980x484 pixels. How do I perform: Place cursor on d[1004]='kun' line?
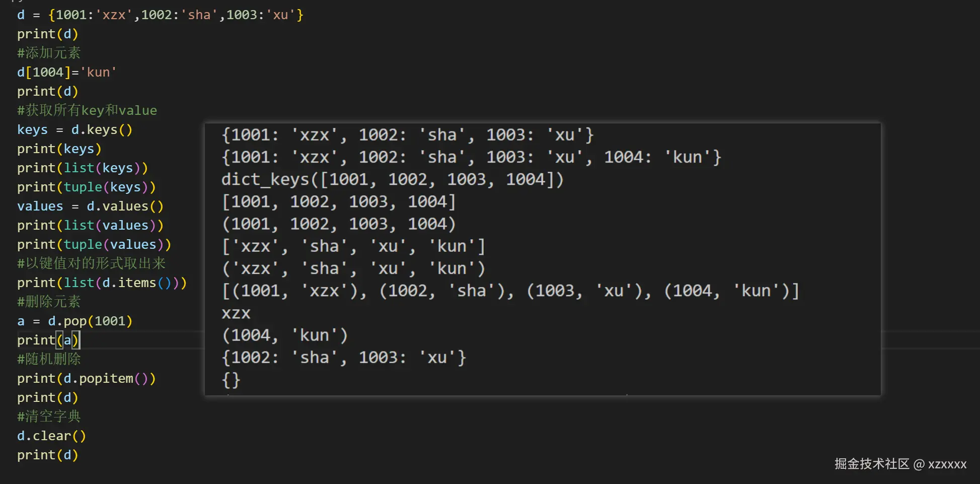coord(66,72)
